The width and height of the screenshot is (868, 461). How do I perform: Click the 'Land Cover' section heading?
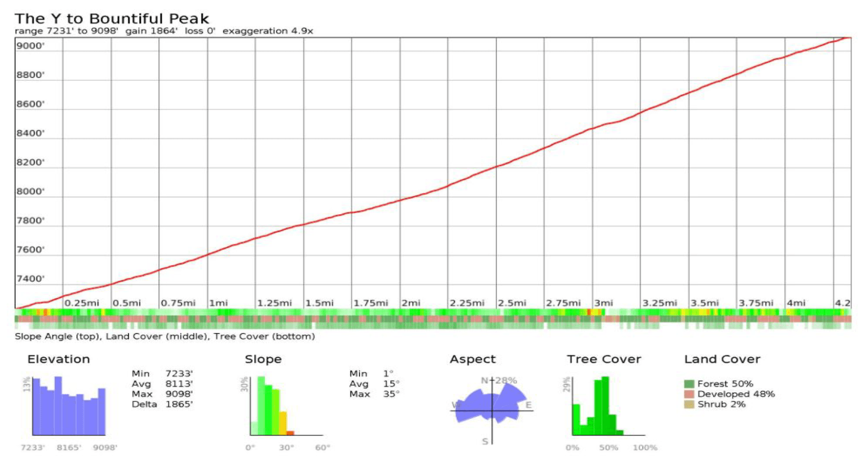click(722, 359)
